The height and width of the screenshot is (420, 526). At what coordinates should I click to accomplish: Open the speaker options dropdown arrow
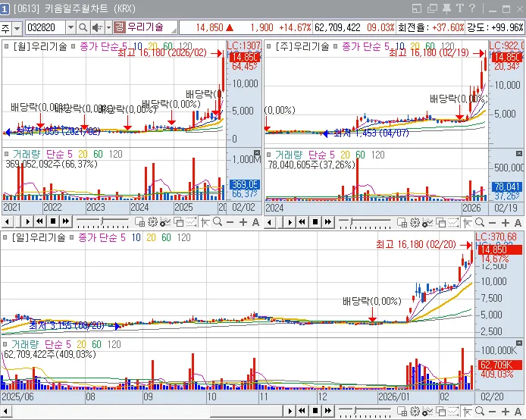108,27
